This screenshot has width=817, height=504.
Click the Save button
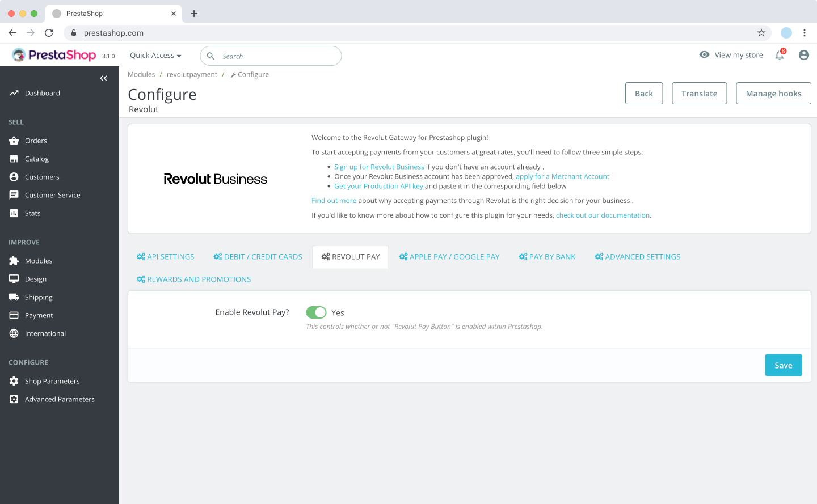[784, 365]
